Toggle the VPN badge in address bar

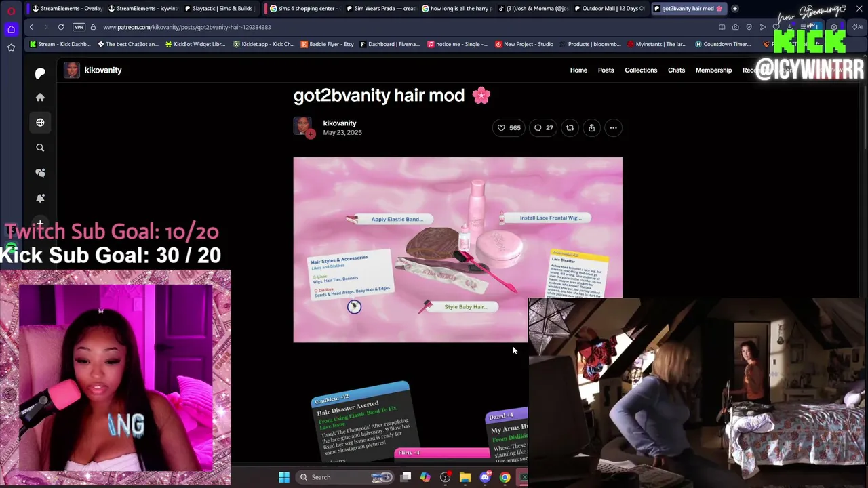pos(79,27)
